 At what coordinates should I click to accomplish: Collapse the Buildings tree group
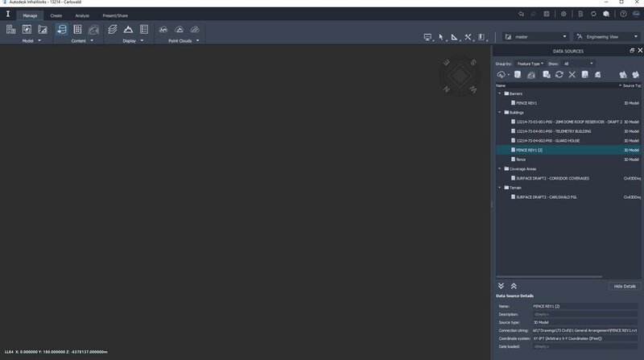(500, 112)
